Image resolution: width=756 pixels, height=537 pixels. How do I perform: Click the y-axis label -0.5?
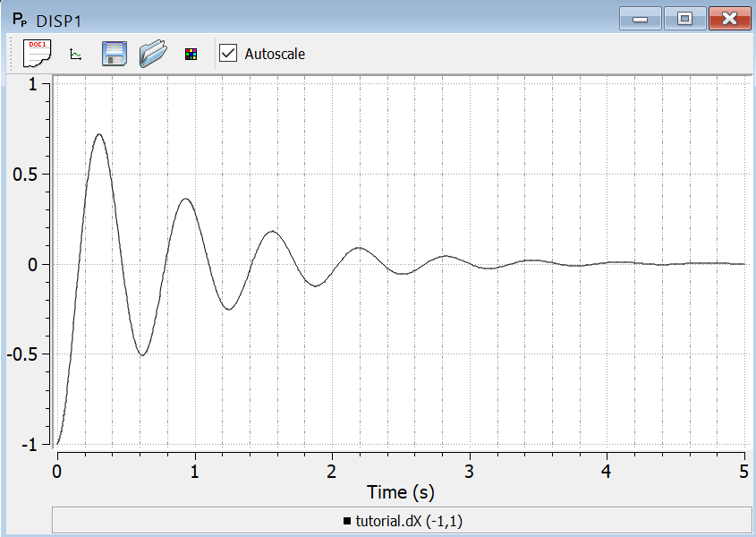[x=22, y=354]
